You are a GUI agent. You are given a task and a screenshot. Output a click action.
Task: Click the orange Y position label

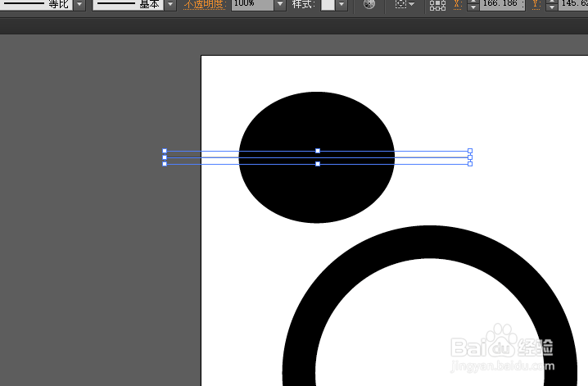tap(536, 4)
